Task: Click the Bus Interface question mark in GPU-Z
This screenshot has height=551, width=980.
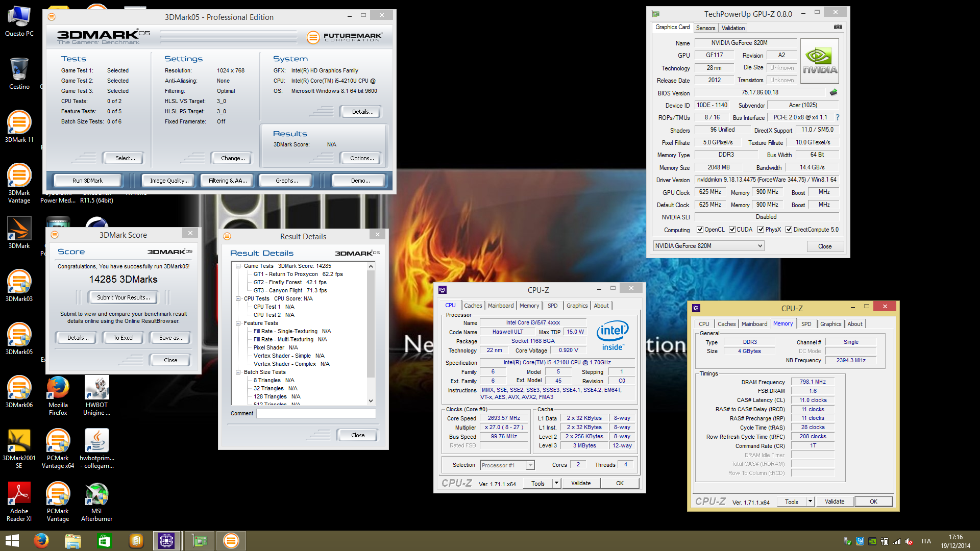Action: click(x=838, y=117)
